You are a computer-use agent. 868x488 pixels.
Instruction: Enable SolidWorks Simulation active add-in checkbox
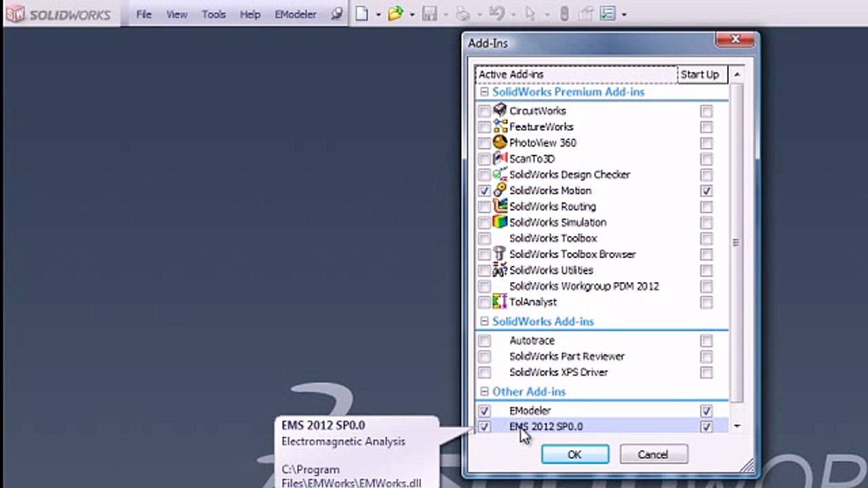coord(484,222)
